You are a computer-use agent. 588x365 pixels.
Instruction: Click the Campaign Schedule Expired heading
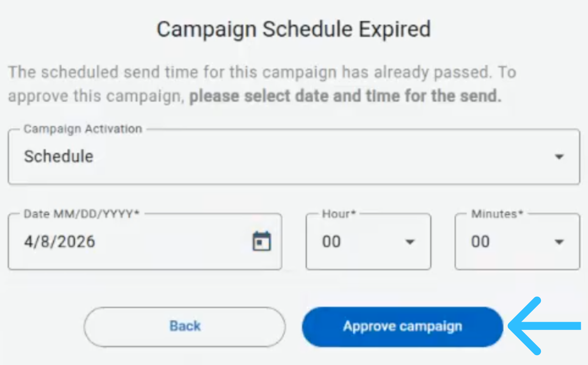coord(294,29)
